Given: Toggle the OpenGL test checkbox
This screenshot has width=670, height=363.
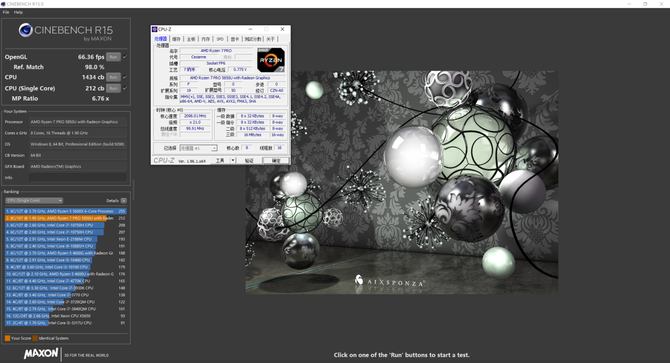Looking at the screenshot, I should click(125, 57).
